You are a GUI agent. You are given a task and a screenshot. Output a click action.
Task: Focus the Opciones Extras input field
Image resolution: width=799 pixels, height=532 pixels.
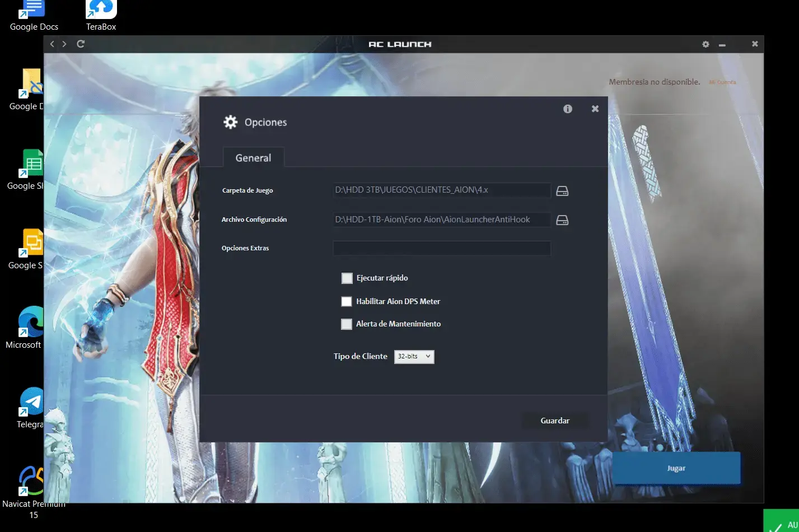click(x=442, y=248)
